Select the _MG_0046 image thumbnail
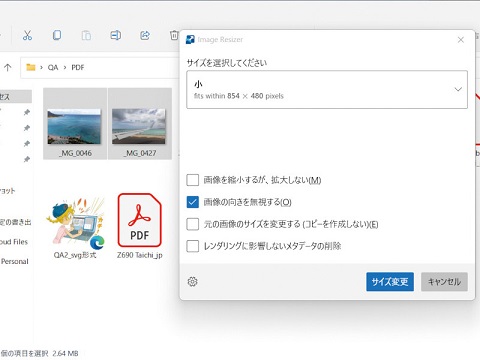 (x=75, y=124)
